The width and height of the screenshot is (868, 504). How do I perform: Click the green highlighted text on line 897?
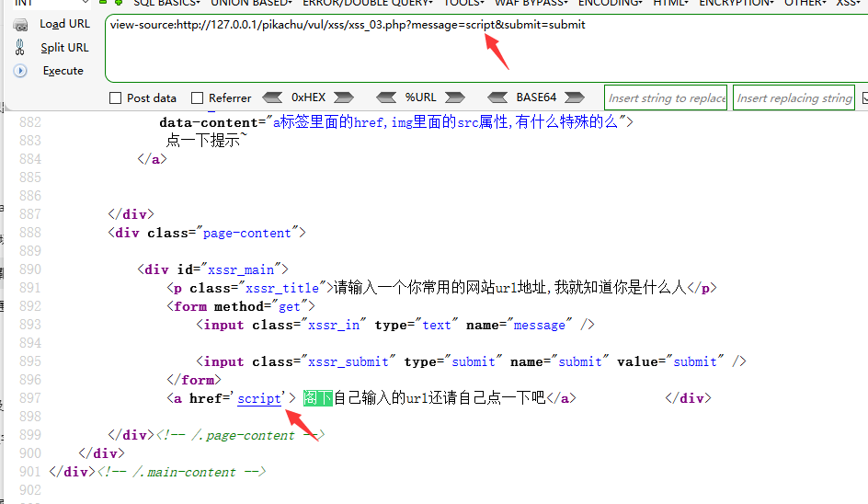pos(318,398)
